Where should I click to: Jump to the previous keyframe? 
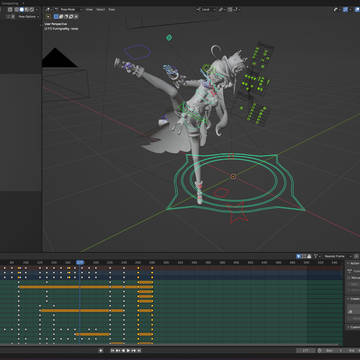(x=118, y=350)
